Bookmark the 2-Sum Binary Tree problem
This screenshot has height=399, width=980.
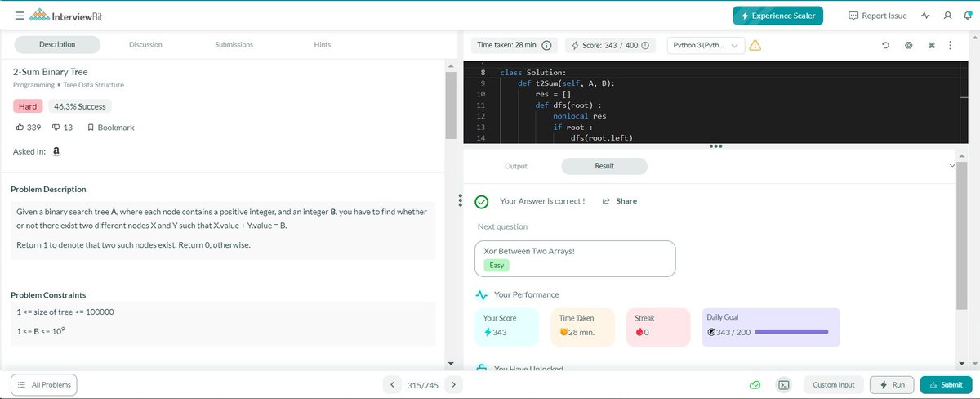click(x=110, y=128)
